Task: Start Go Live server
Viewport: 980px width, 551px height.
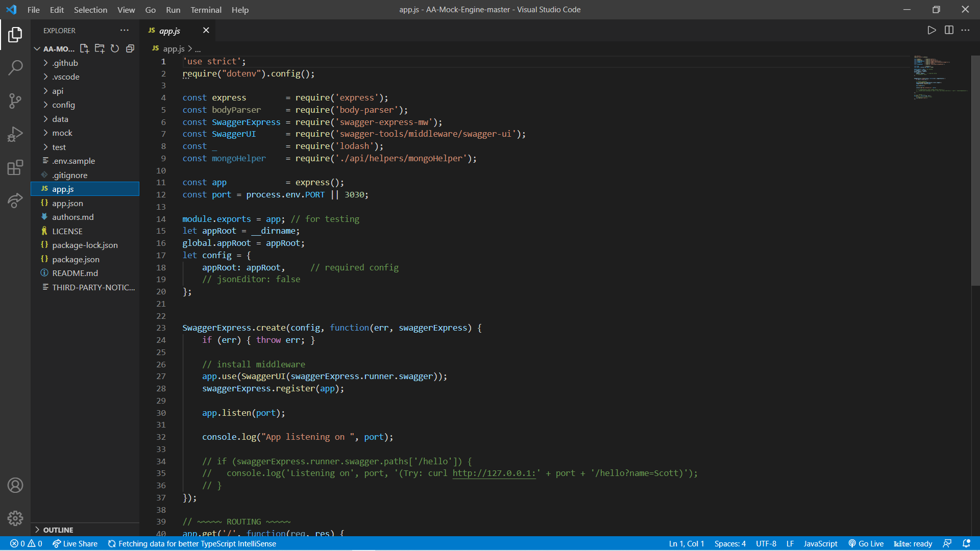Action: click(866, 544)
